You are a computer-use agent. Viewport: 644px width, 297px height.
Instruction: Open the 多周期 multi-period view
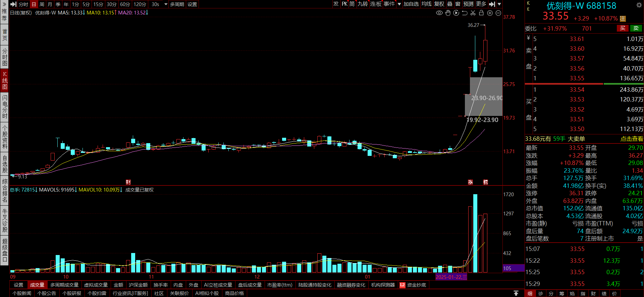pyautogui.click(x=177, y=4)
